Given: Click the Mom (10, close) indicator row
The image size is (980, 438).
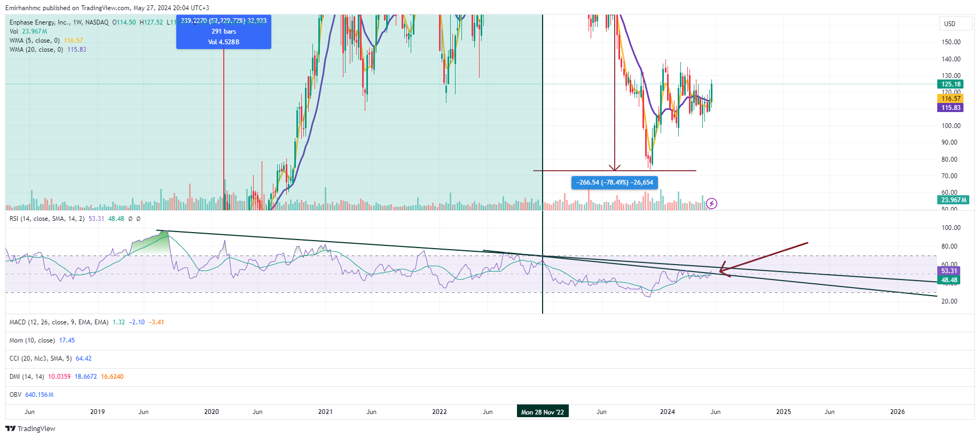Looking at the screenshot, I should (42, 340).
